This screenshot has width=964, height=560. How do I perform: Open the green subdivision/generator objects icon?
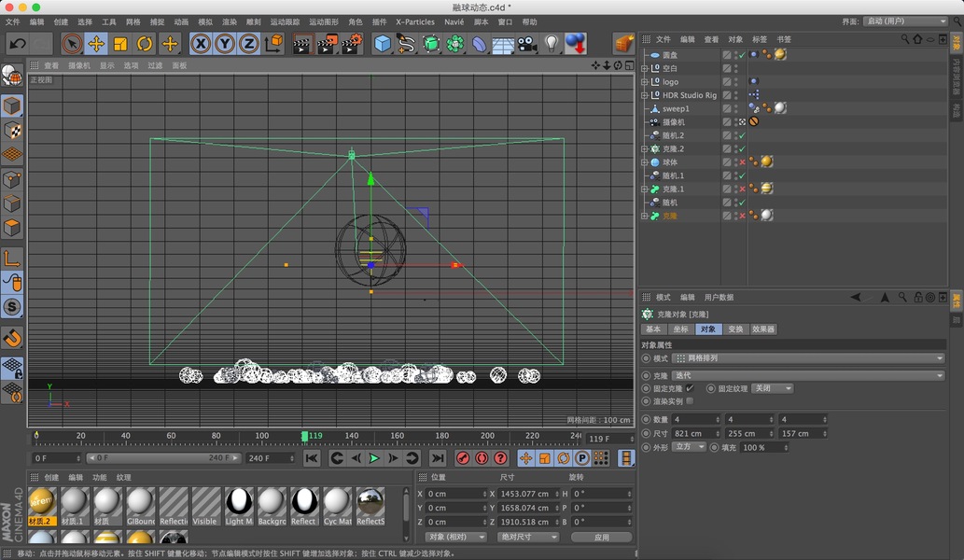431,44
